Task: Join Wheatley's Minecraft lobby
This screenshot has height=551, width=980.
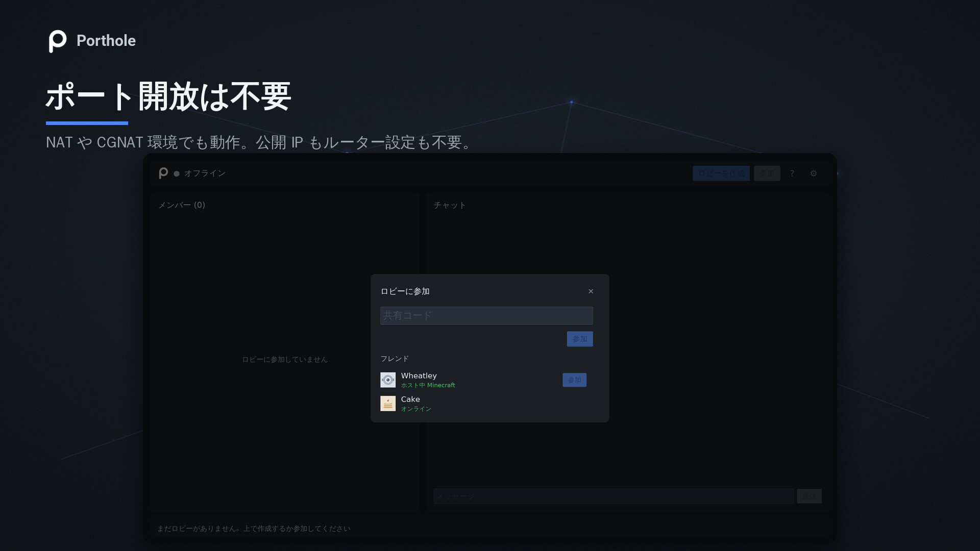Action: 574,380
